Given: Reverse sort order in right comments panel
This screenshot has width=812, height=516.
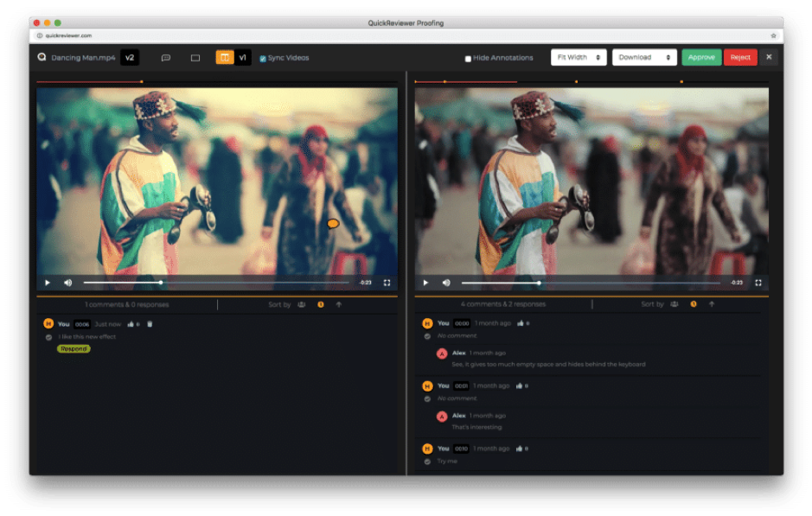Looking at the screenshot, I should (712, 304).
